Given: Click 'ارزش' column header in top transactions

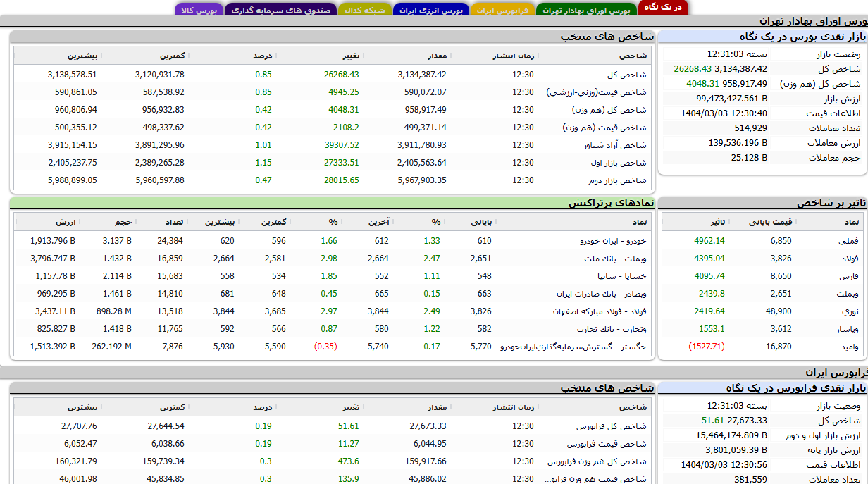Looking at the screenshot, I should (66, 223).
